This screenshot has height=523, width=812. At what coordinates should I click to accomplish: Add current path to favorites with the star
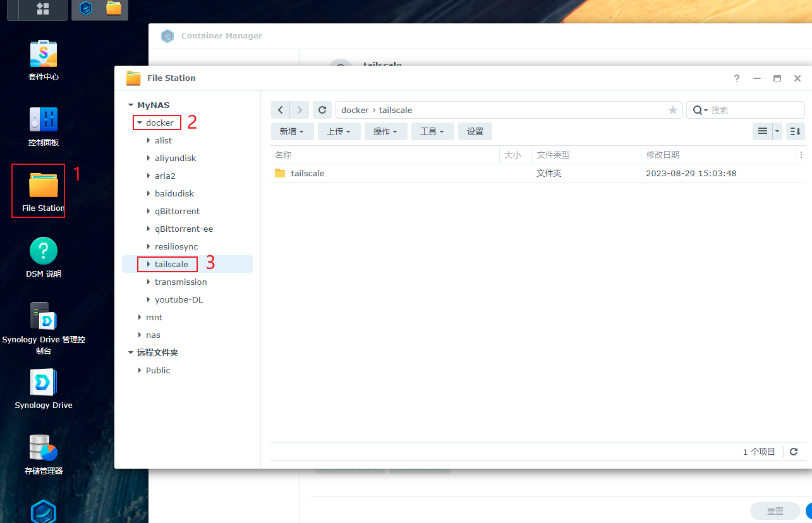[x=672, y=111]
